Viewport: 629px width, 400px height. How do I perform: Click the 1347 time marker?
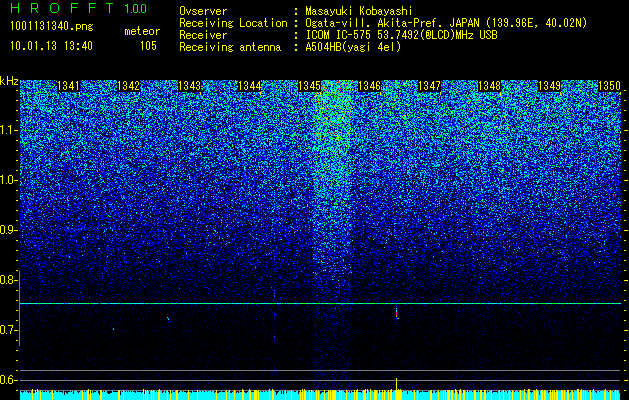coord(429,86)
